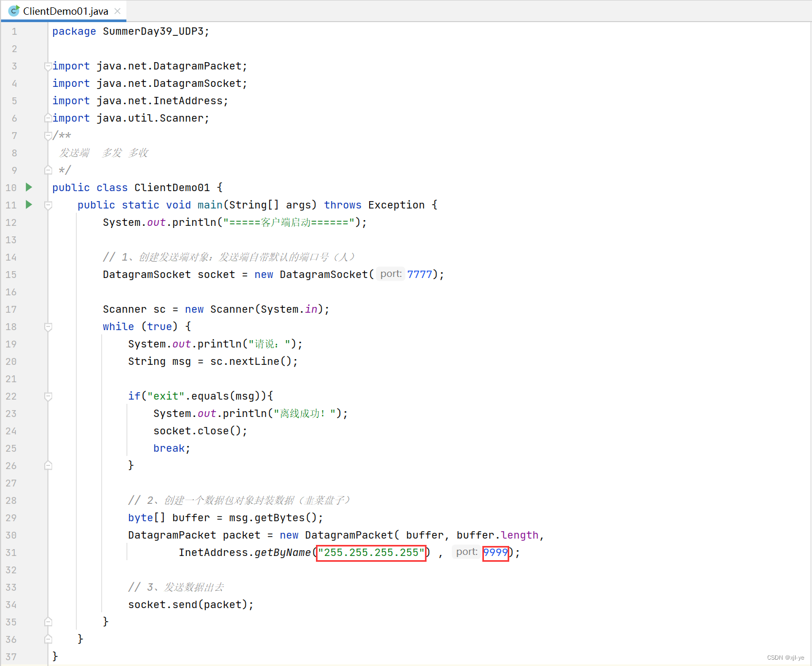Close the ClientDemo01.java tab

(117, 11)
